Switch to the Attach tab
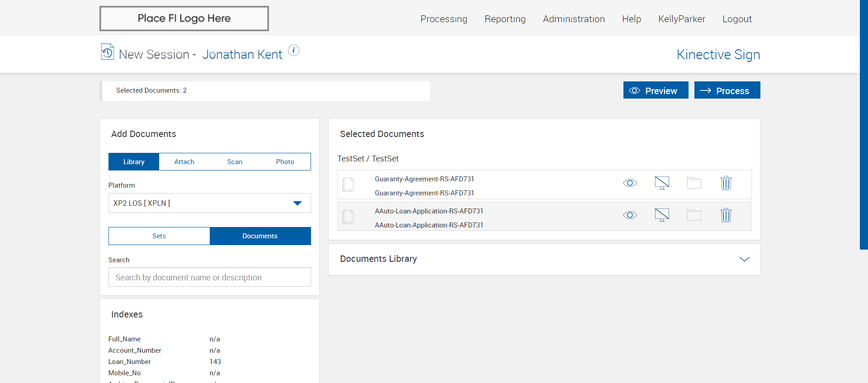 point(184,162)
